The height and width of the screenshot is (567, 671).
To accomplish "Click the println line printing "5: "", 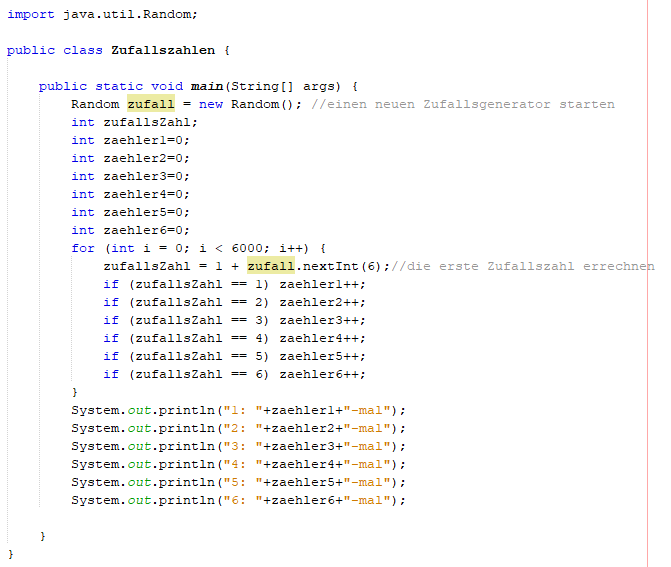I will pyautogui.click(x=238, y=482).
